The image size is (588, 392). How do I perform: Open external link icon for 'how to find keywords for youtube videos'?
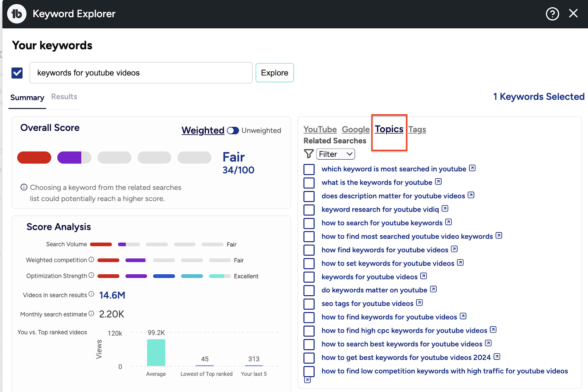click(463, 316)
